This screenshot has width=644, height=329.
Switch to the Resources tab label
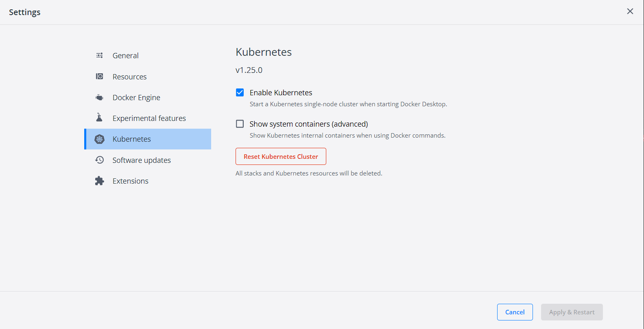pyautogui.click(x=129, y=77)
